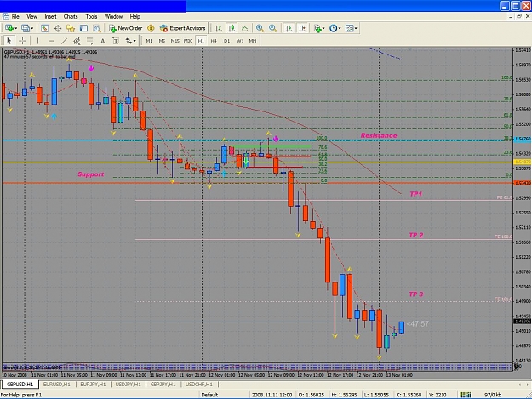The width and height of the screenshot is (532, 399).
Task: Draw a vertical line
Action: [37, 41]
